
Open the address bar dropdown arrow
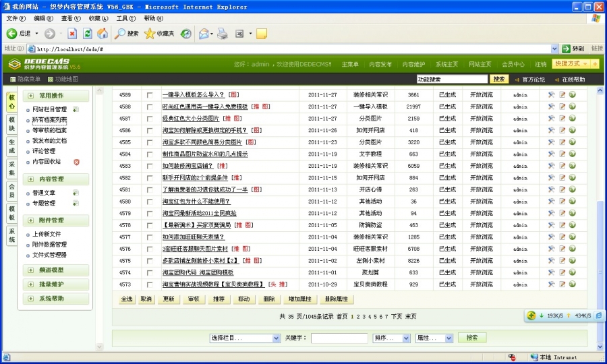pos(554,49)
